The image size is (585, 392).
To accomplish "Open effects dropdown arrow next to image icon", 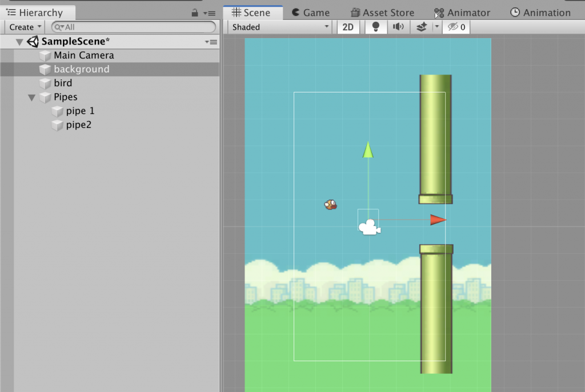I will [x=436, y=27].
